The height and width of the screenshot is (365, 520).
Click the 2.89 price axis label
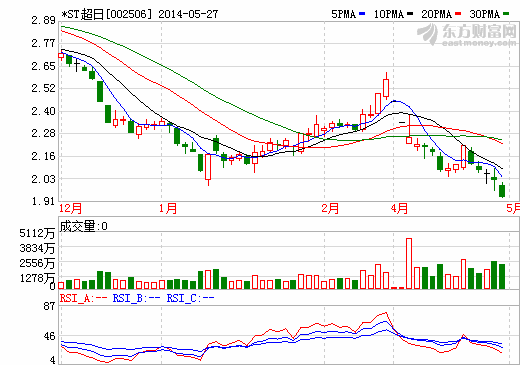point(43,20)
